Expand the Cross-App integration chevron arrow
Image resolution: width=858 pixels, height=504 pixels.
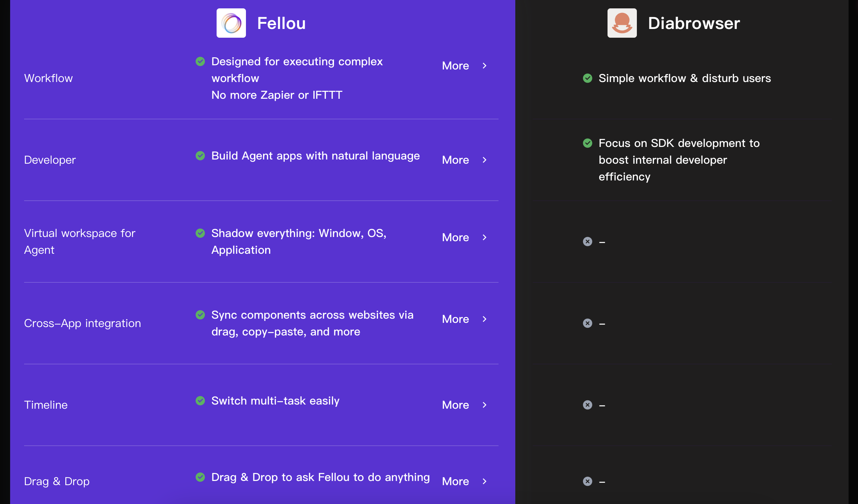coord(485,319)
